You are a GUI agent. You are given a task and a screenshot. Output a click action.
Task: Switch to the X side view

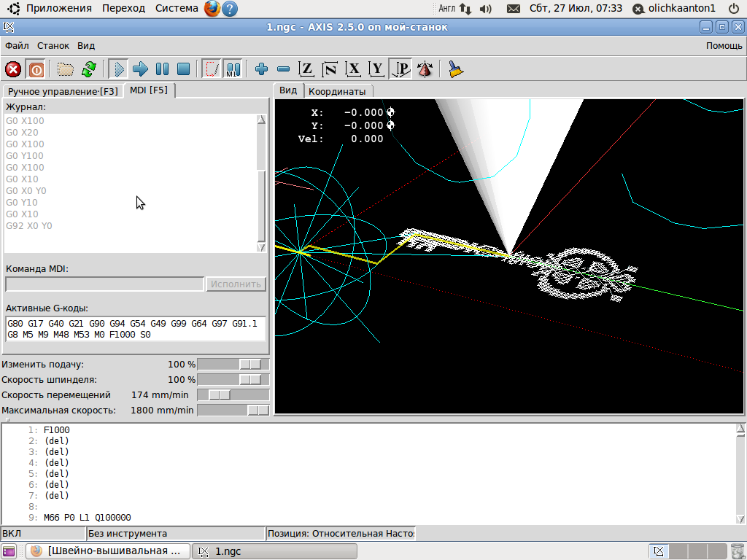click(x=352, y=69)
